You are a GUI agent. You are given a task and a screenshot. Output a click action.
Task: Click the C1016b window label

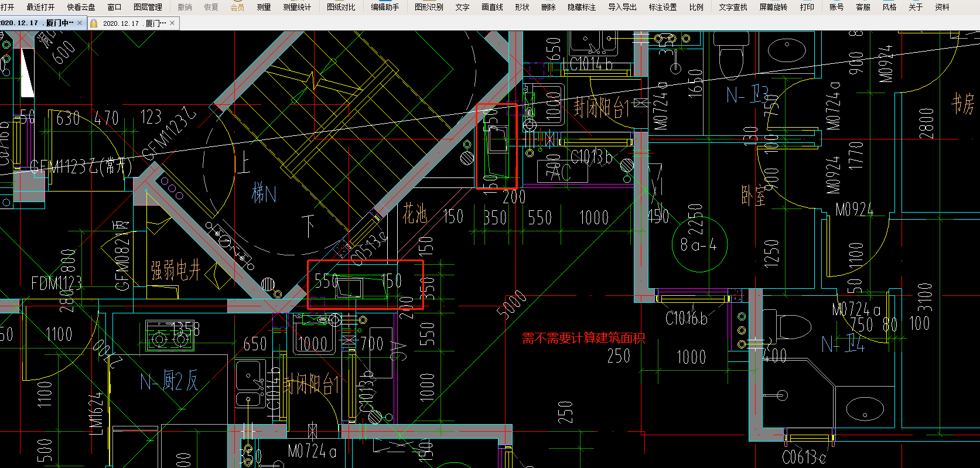coord(687,319)
